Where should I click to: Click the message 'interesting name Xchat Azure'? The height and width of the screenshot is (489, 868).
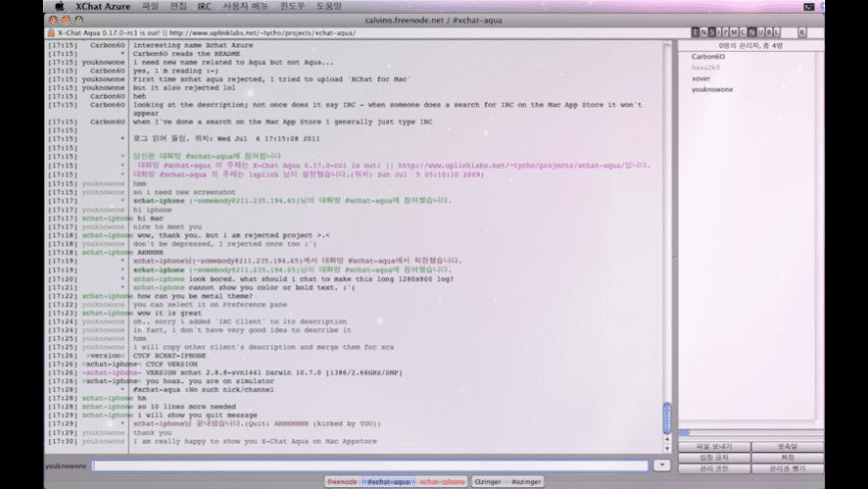[193, 46]
